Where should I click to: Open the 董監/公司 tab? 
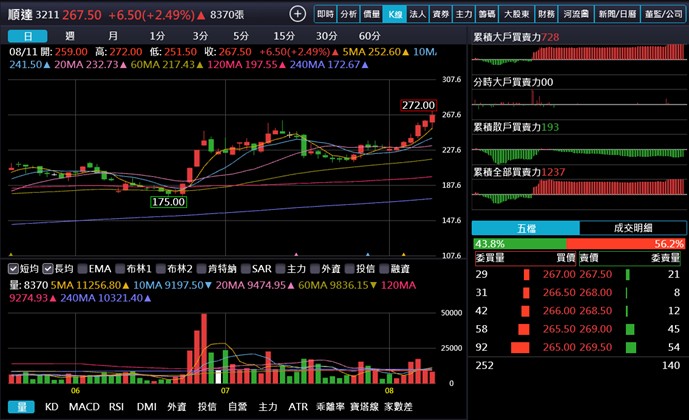pos(664,14)
